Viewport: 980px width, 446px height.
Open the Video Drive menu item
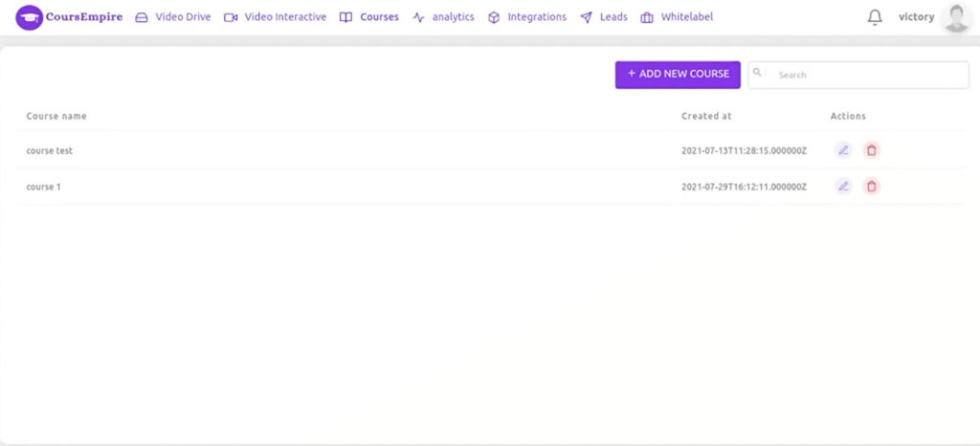click(x=183, y=17)
